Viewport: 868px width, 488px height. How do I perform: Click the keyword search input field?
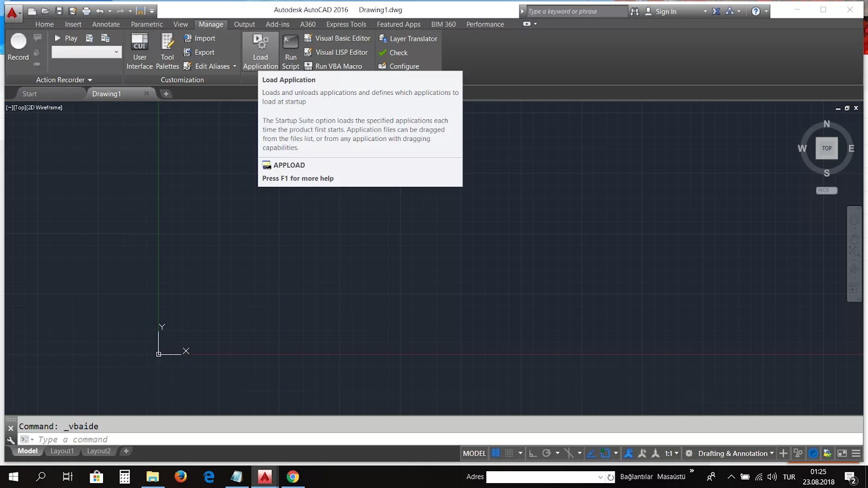point(576,11)
